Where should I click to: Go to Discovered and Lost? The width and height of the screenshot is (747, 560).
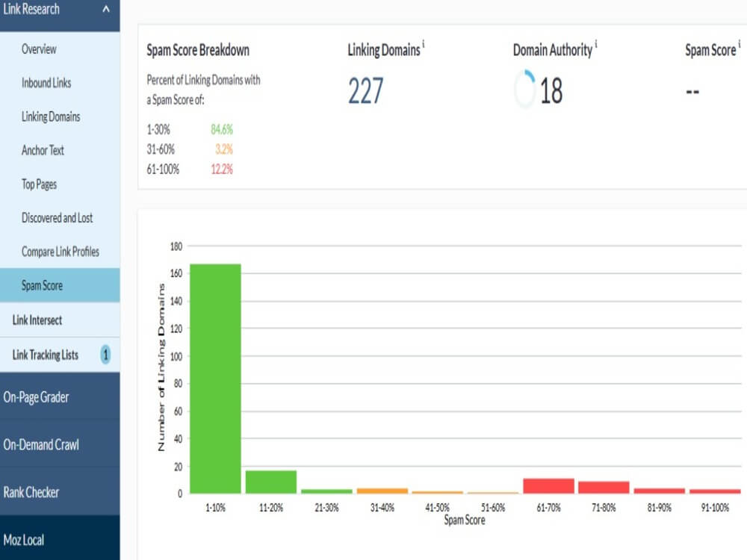(58, 218)
